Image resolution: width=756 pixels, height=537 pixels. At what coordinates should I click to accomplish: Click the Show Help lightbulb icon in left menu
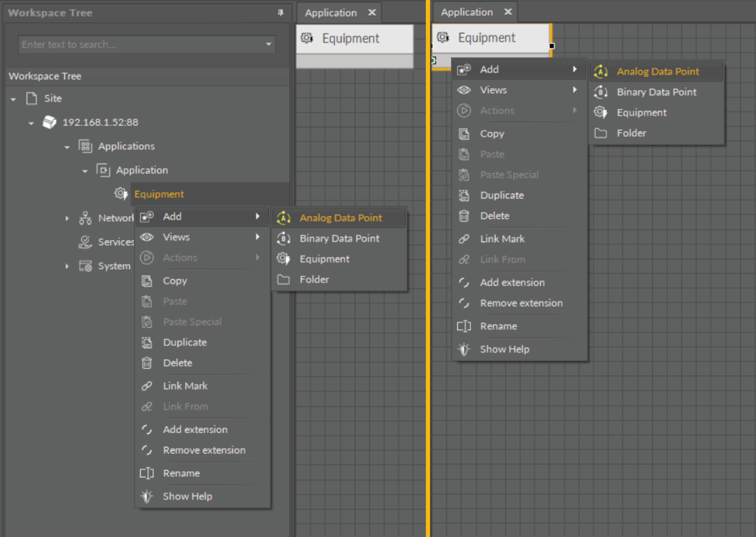point(147,496)
